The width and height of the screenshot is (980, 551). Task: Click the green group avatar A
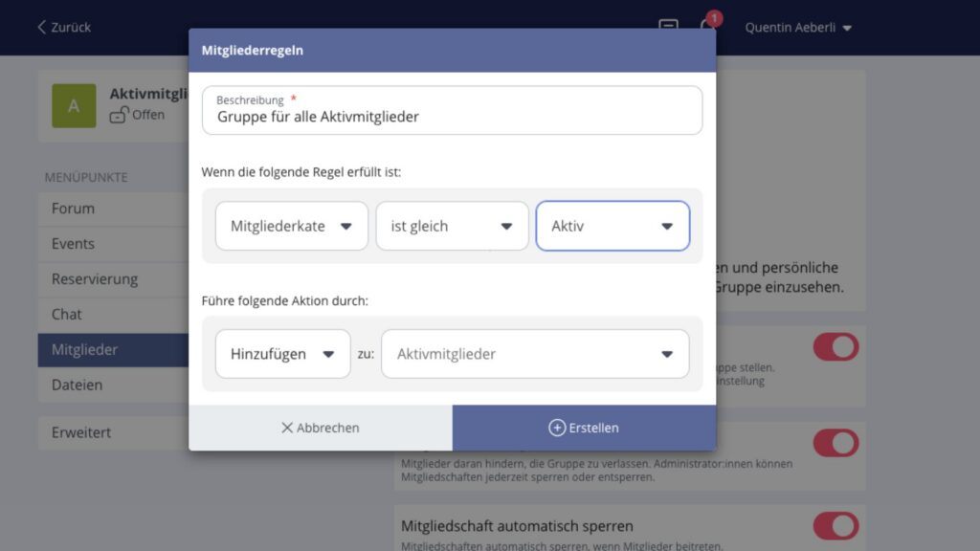(x=74, y=105)
